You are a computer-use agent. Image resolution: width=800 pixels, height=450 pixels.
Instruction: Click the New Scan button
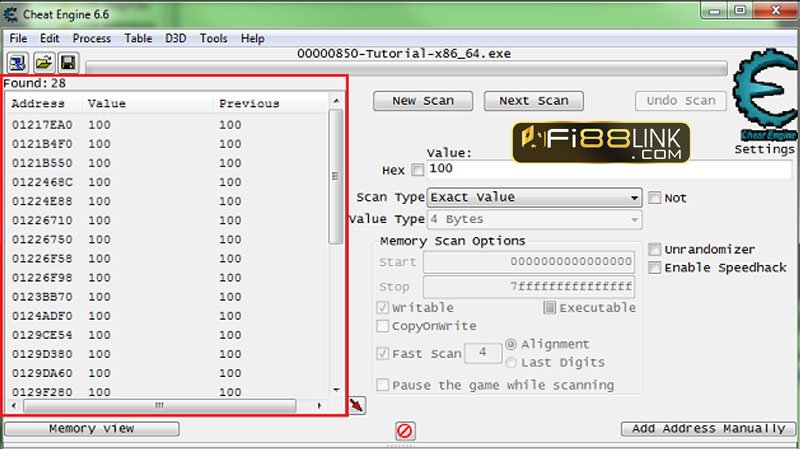(423, 101)
